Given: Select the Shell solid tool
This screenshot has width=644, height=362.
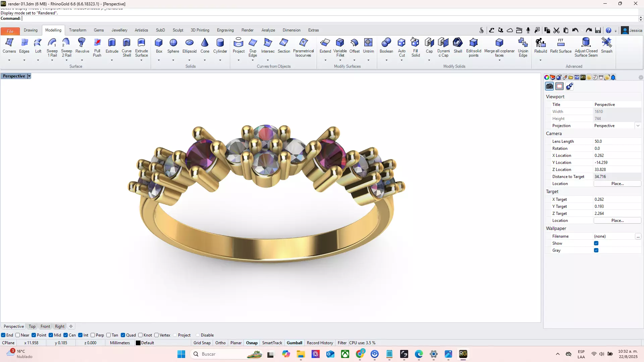Looking at the screenshot, I should 458,46.
